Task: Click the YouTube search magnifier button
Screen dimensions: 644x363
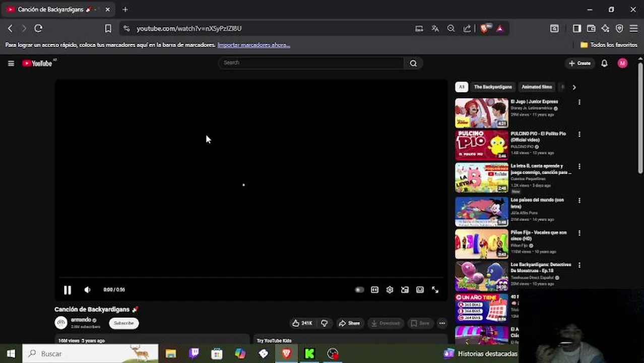Action: click(x=413, y=63)
